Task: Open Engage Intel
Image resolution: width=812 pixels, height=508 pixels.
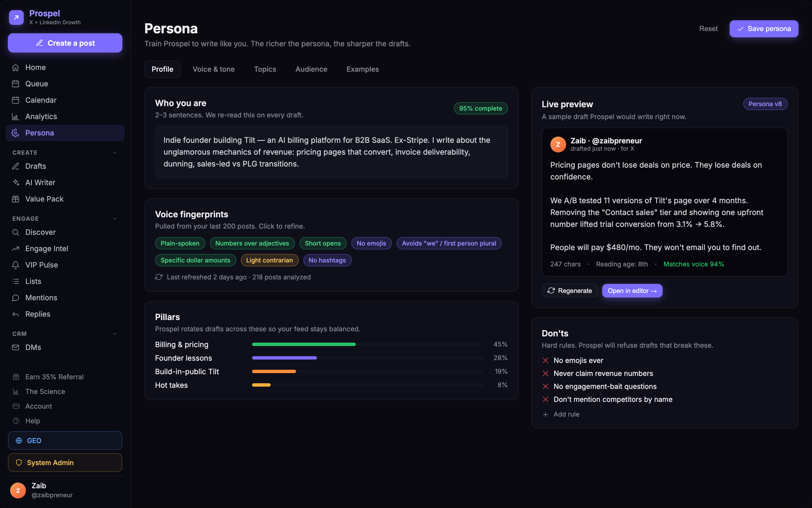Action: point(65,249)
